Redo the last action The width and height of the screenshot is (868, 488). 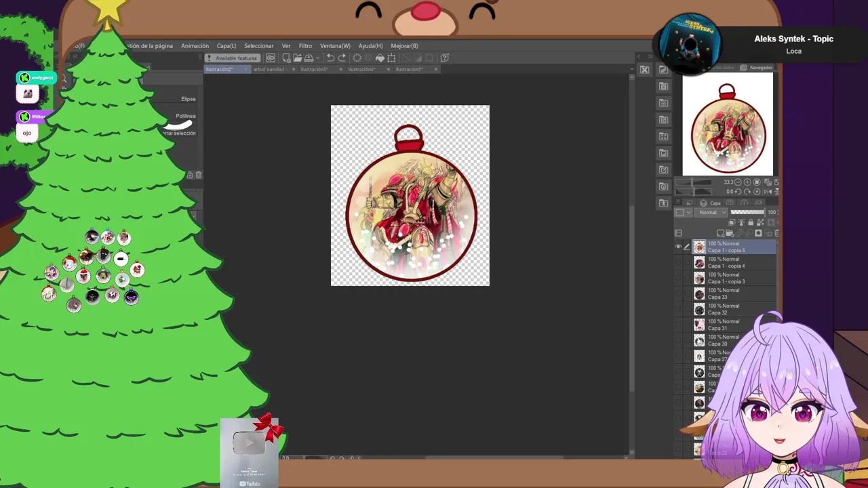coord(342,58)
